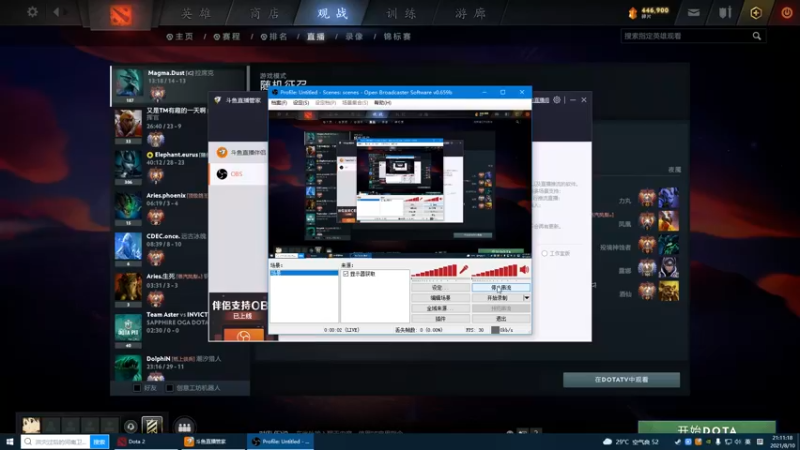This screenshot has height=450, width=800.
Task: Open the mail inbox icon in Dota header
Action: (693, 13)
